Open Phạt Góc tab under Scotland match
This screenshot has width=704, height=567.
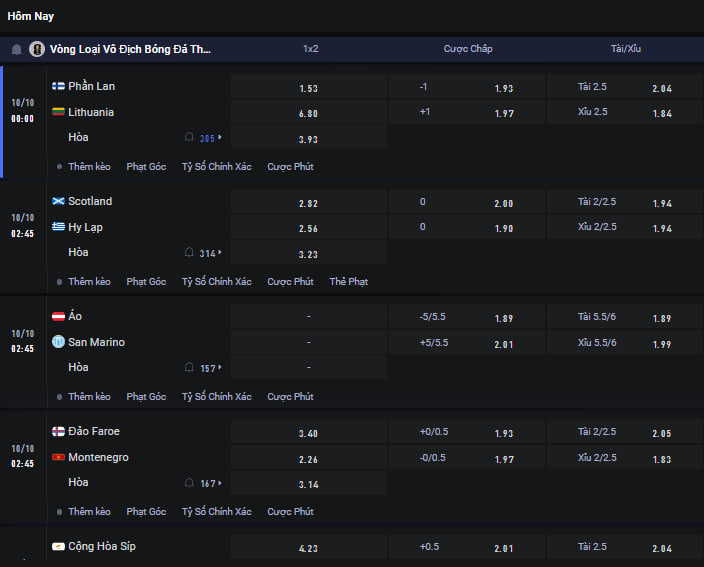pyautogui.click(x=146, y=282)
